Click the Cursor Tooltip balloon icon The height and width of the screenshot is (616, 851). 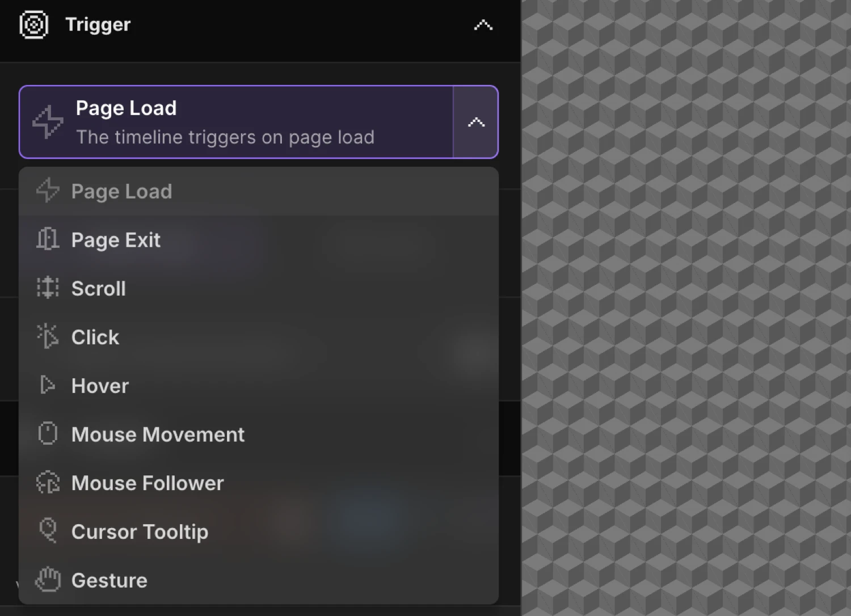tap(48, 531)
